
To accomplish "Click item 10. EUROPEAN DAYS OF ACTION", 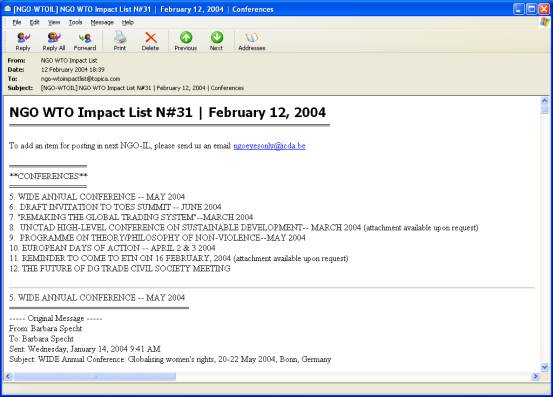I will click(x=112, y=248).
